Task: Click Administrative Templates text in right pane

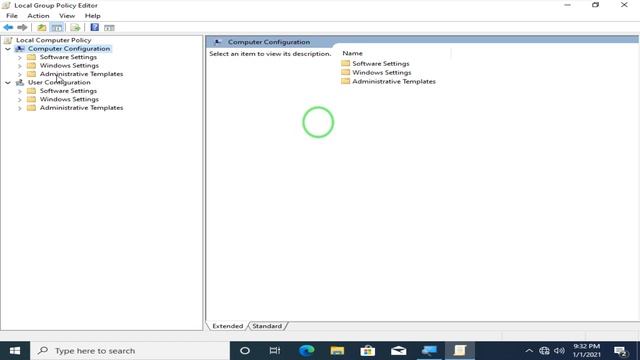Action: point(394,82)
